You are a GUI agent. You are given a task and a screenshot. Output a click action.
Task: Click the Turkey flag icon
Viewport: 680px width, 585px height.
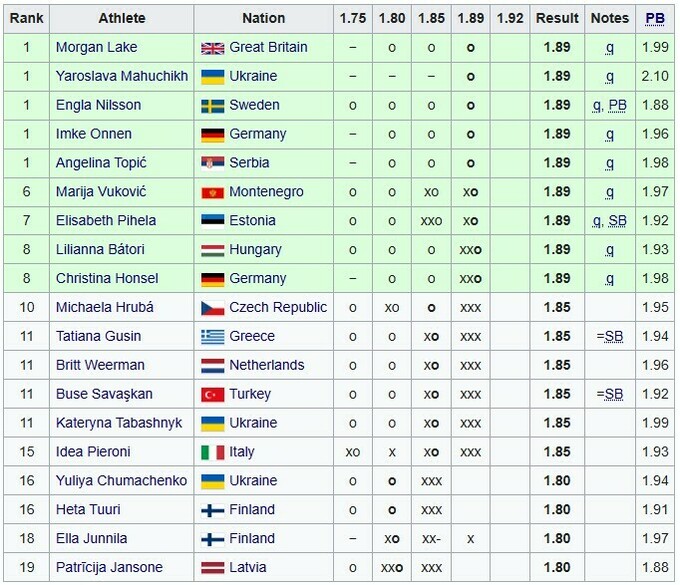coord(212,394)
